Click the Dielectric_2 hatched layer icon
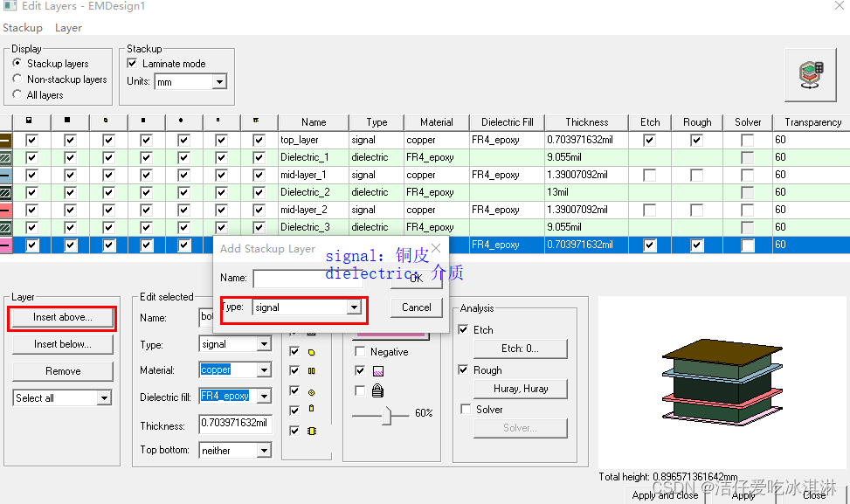 coord(5,192)
